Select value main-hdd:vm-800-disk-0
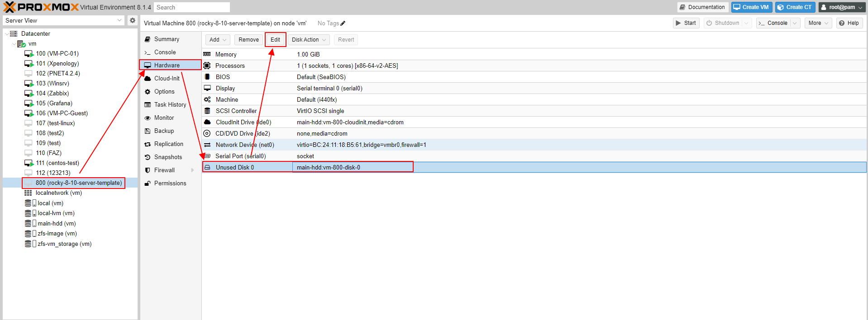The width and height of the screenshot is (868, 320). 329,167
